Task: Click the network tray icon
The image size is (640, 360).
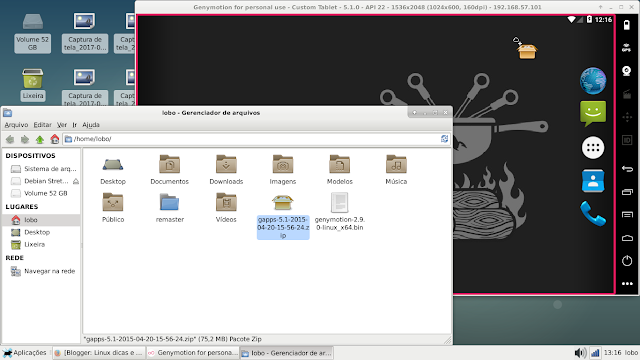Action: [x=595, y=353]
